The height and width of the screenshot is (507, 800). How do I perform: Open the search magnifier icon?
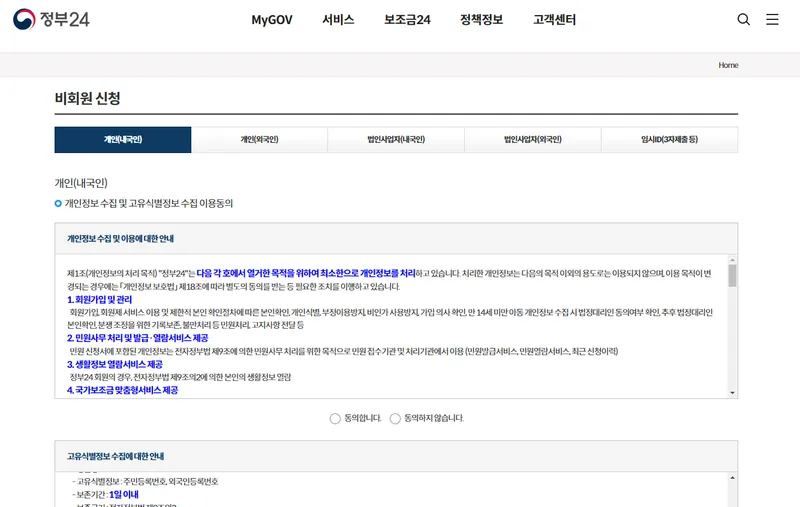pos(743,19)
